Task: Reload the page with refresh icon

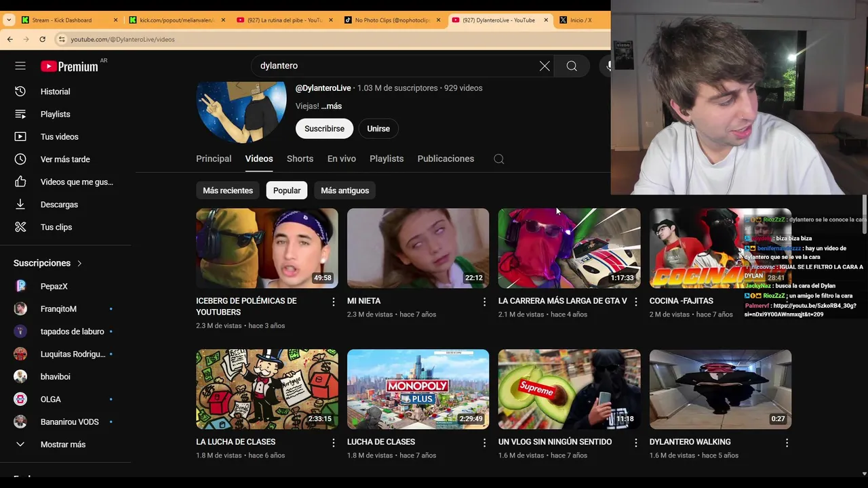Action: click(x=42, y=39)
